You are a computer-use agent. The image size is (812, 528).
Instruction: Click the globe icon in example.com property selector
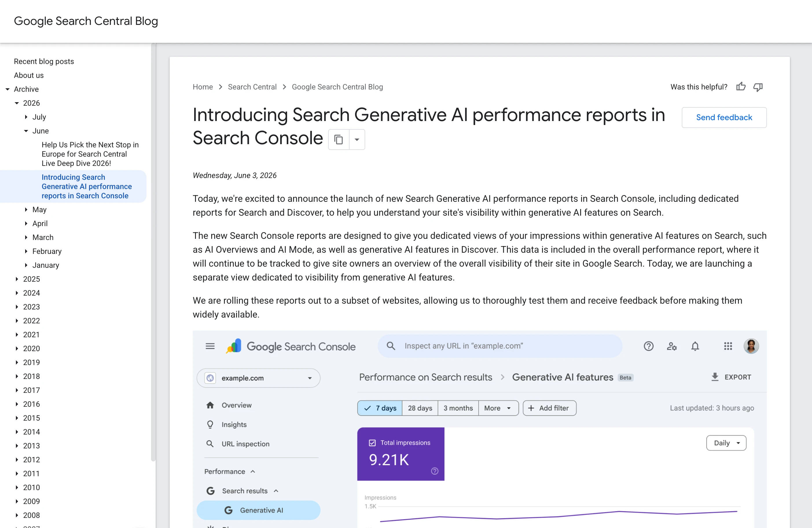(210, 378)
